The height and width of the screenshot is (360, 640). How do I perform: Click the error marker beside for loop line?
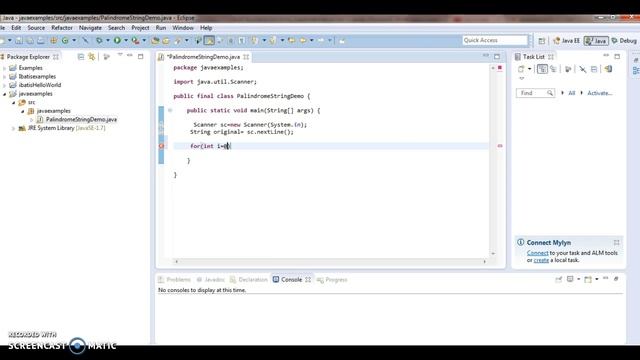(161, 146)
